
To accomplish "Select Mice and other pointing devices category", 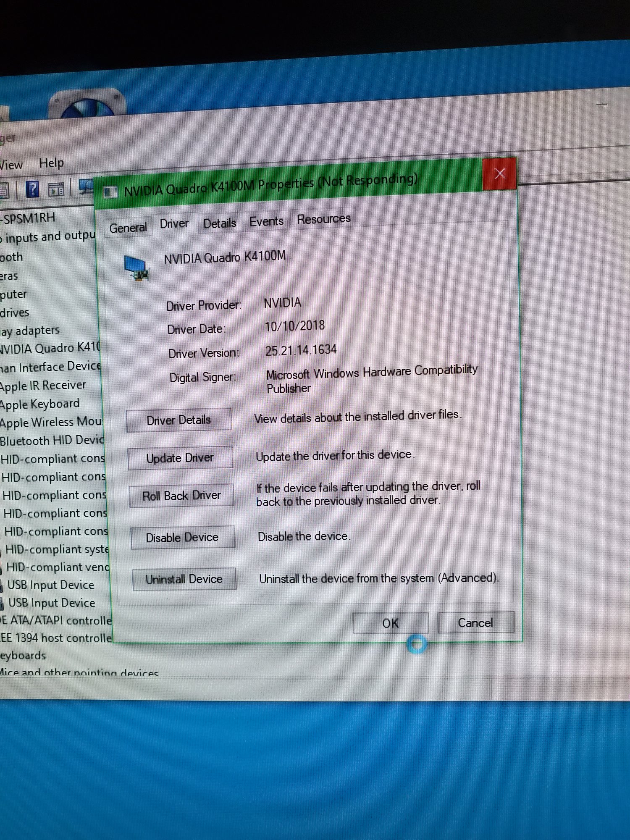I will [x=79, y=672].
